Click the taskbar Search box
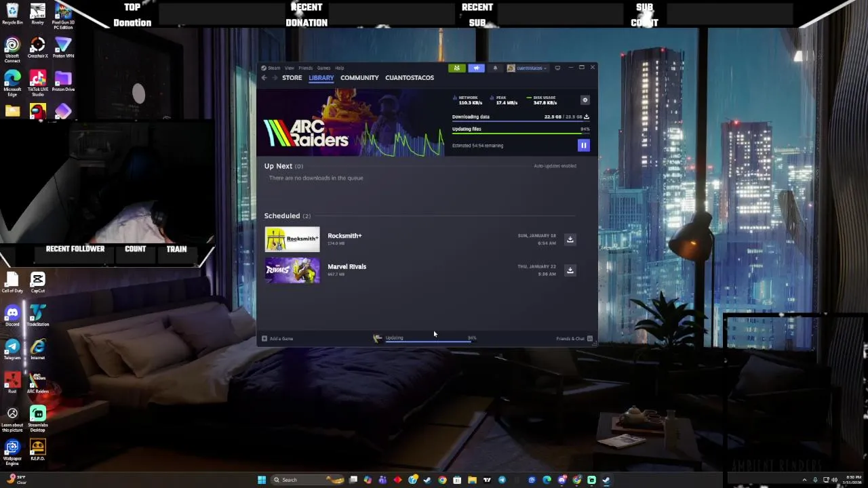Image resolution: width=868 pixels, height=488 pixels. pyautogui.click(x=307, y=480)
